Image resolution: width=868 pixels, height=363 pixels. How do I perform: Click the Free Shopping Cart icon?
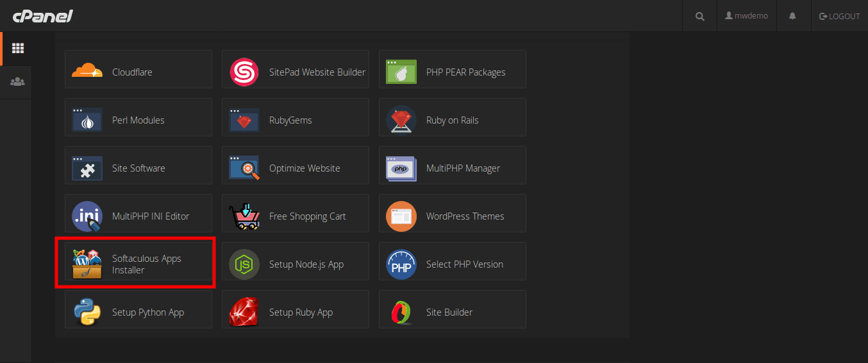244,216
